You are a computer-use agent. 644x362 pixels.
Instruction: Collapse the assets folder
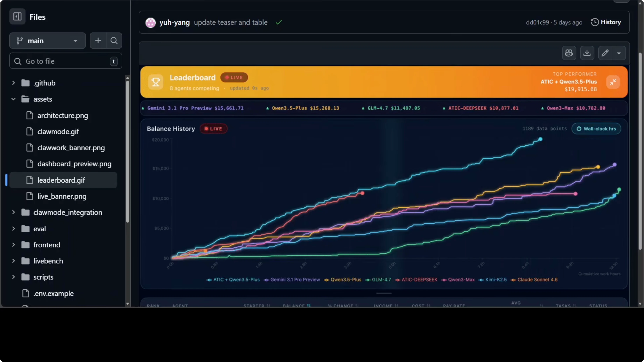13,99
